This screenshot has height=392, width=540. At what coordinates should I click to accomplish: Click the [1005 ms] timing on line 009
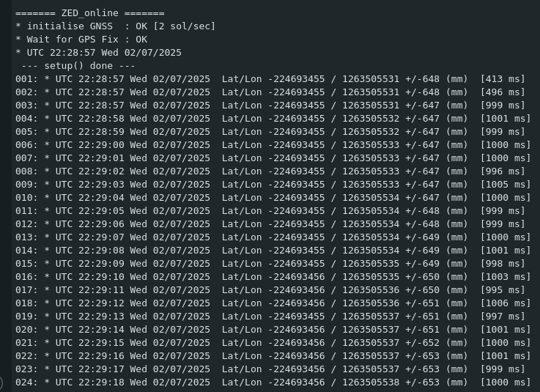(506, 185)
